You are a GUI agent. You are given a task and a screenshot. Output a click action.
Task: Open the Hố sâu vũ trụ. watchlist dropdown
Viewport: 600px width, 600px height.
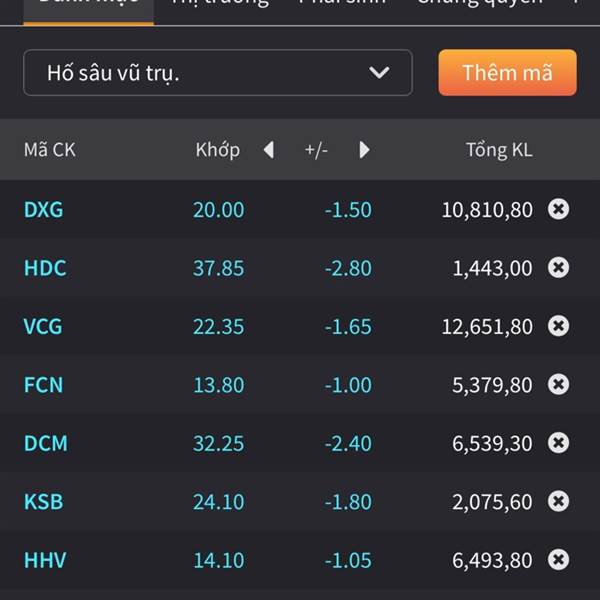coord(218,72)
